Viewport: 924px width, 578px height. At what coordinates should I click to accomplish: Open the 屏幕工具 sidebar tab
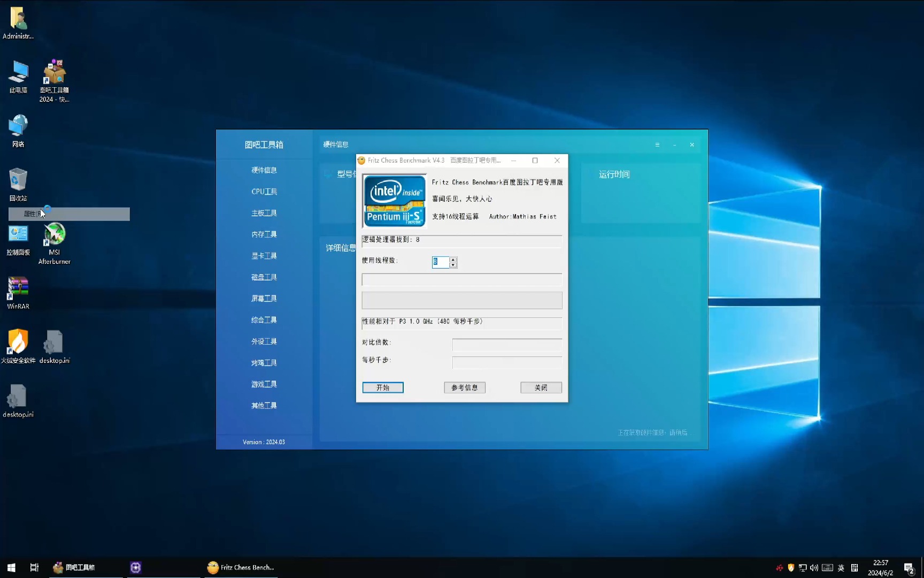tap(264, 299)
